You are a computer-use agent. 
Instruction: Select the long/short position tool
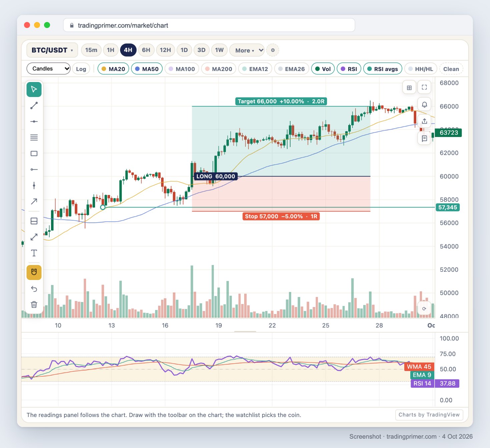[34, 221]
